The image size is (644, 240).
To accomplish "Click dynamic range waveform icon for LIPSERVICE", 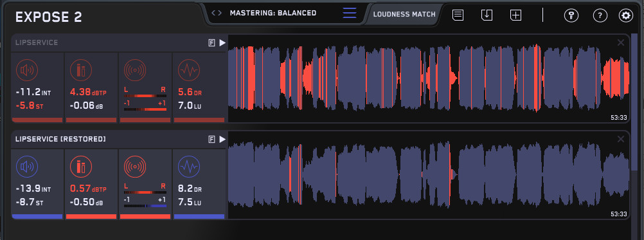I will (189, 70).
